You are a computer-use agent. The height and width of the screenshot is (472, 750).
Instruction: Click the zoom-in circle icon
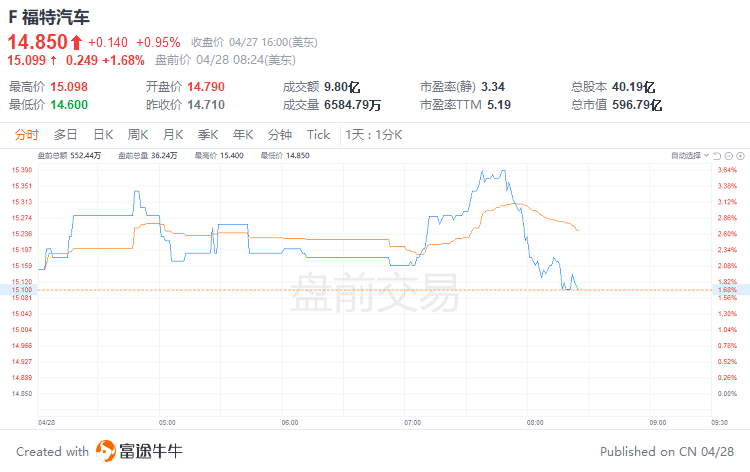[740, 156]
